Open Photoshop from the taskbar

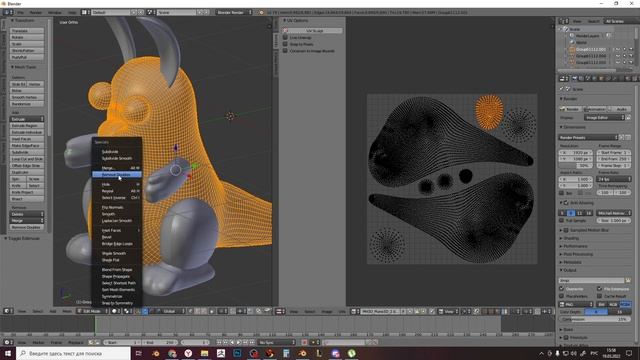coord(237,353)
